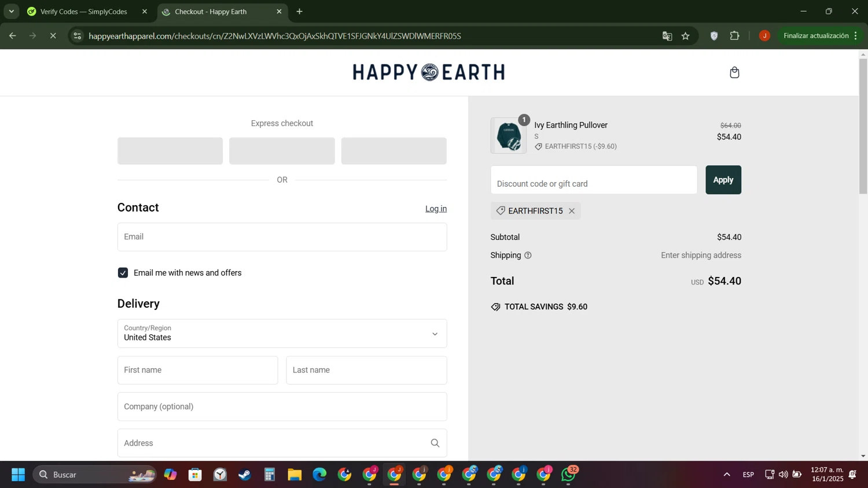Click the Log in link
The width and height of the screenshot is (868, 488).
click(436, 209)
